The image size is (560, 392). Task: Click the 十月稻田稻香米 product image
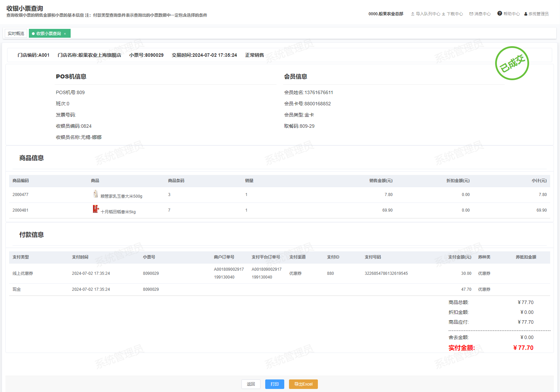[95, 209]
